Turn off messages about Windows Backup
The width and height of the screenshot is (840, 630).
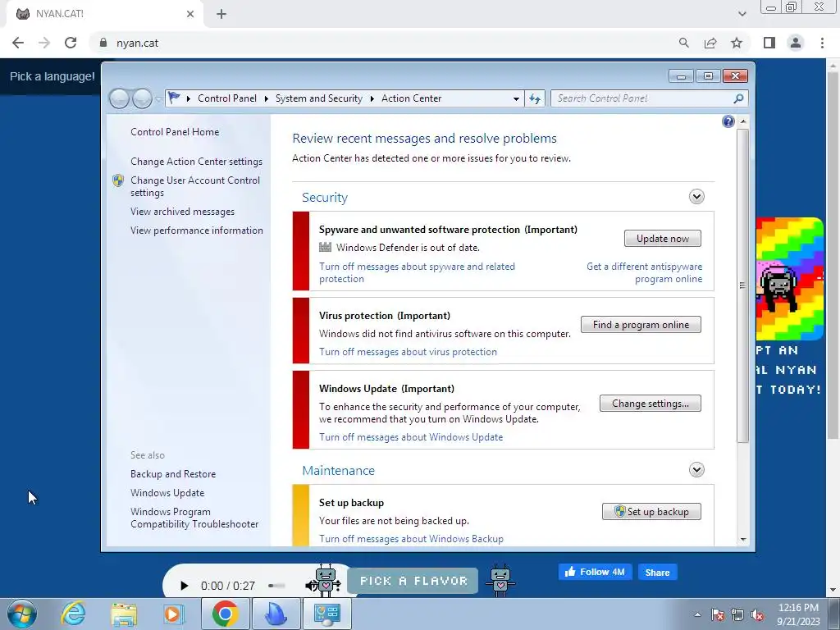click(x=412, y=539)
